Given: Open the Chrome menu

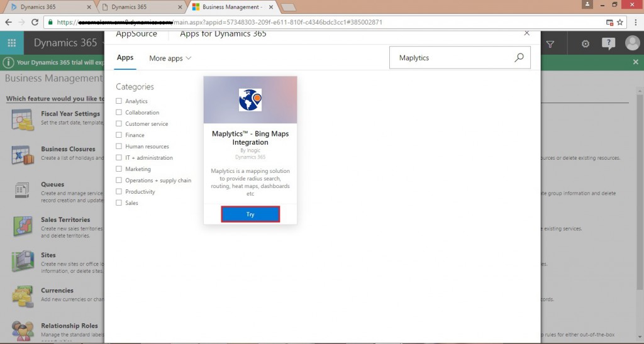Looking at the screenshot, I should tap(635, 22).
